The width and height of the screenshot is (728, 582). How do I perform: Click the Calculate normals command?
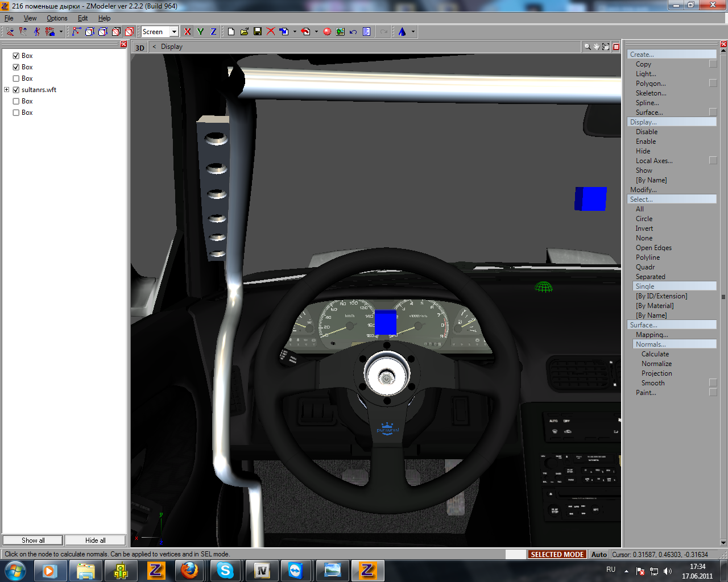(x=655, y=354)
